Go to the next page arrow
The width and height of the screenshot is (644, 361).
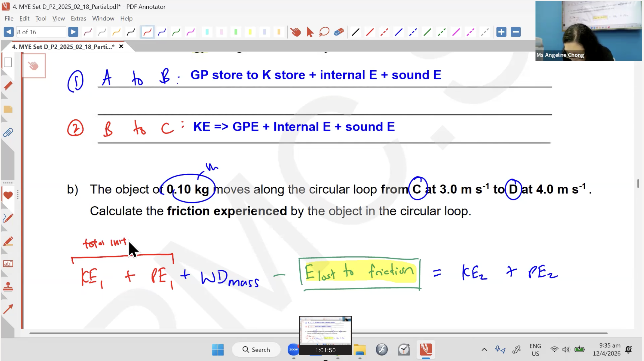tap(73, 32)
